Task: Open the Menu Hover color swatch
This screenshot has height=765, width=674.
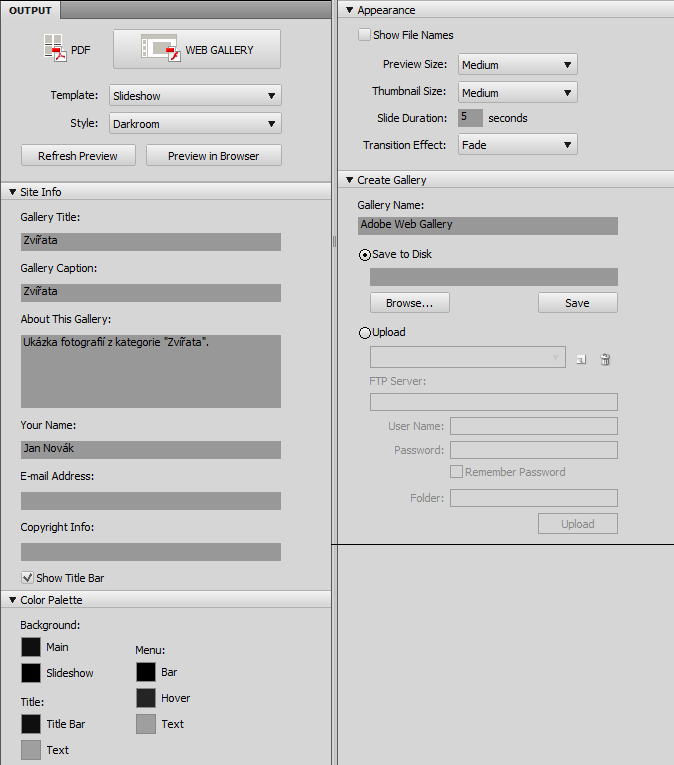Action: pyautogui.click(x=146, y=698)
